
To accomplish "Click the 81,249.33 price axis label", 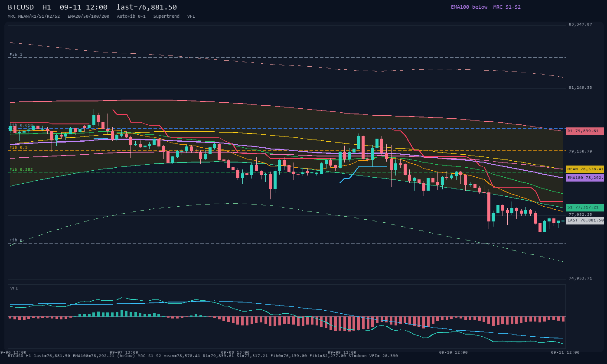I will click(x=581, y=88).
